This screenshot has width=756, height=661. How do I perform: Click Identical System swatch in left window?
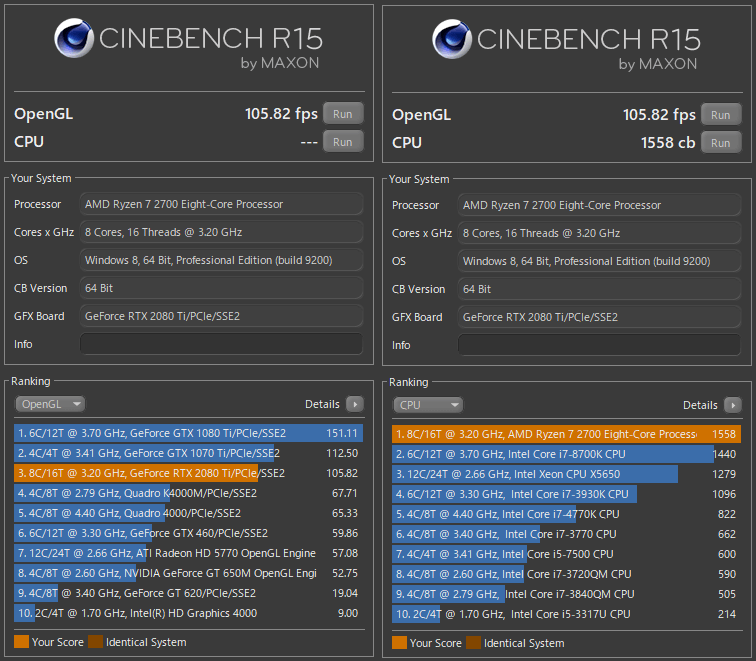[x=95, y=642]
